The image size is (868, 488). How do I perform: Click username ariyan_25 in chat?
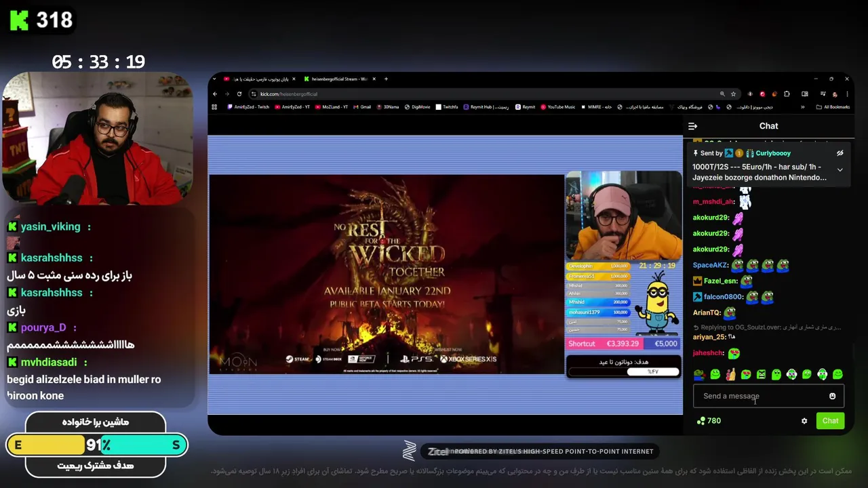[709, 337]
